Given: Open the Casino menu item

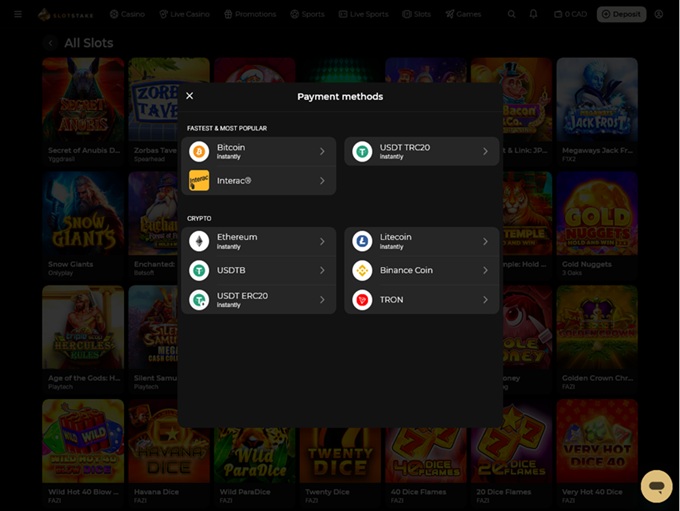Looking at the screenshot, I should tap(127, 14).
